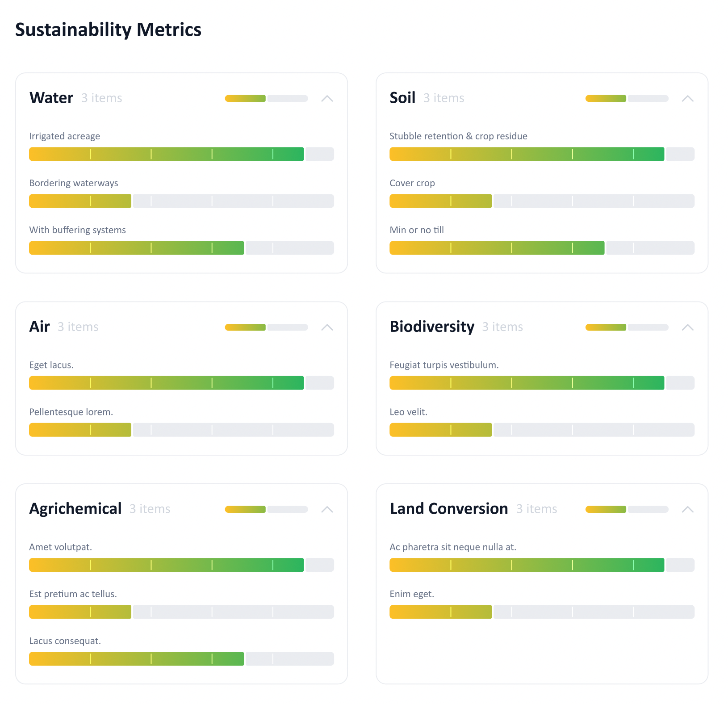Collapse the Air section chevron

327,327
